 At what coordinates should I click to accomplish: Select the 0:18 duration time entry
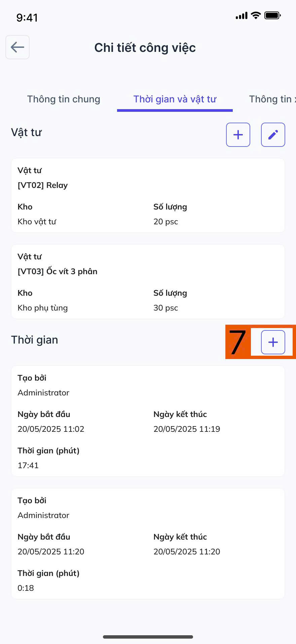(x=148, y=544)
